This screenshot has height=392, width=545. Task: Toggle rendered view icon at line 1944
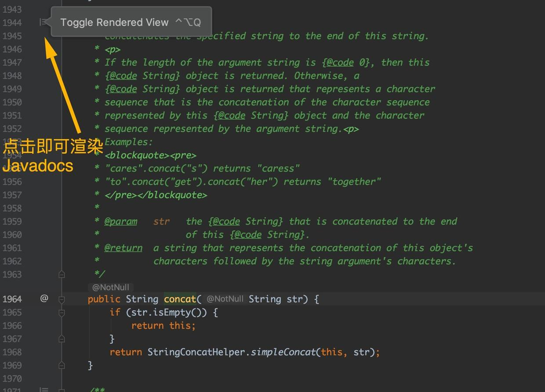click(43, 22)
